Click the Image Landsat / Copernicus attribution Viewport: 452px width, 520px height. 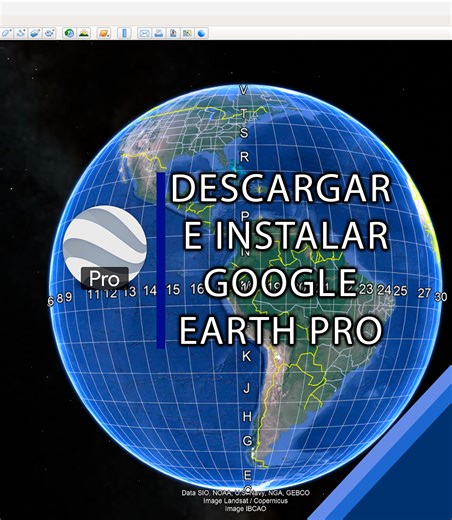tap(245, 501)
